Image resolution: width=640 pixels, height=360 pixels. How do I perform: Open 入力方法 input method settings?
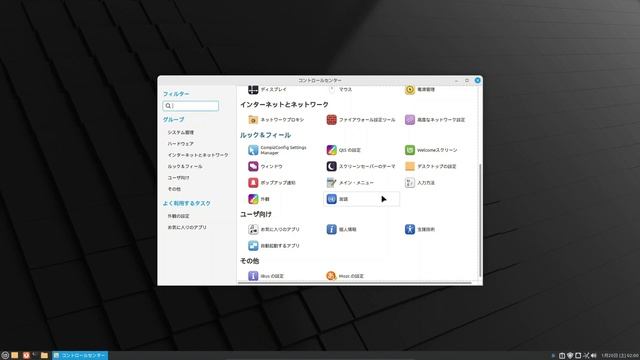(x=420, y=182)
